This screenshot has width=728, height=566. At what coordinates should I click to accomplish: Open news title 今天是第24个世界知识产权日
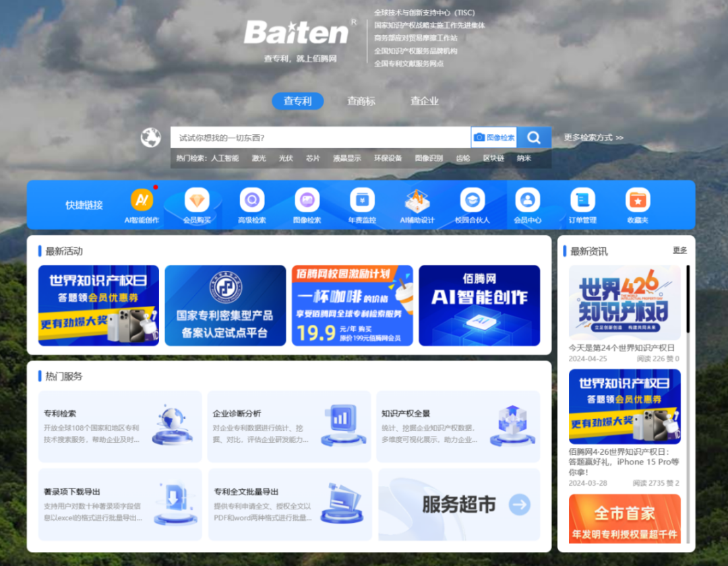[621, 348]
